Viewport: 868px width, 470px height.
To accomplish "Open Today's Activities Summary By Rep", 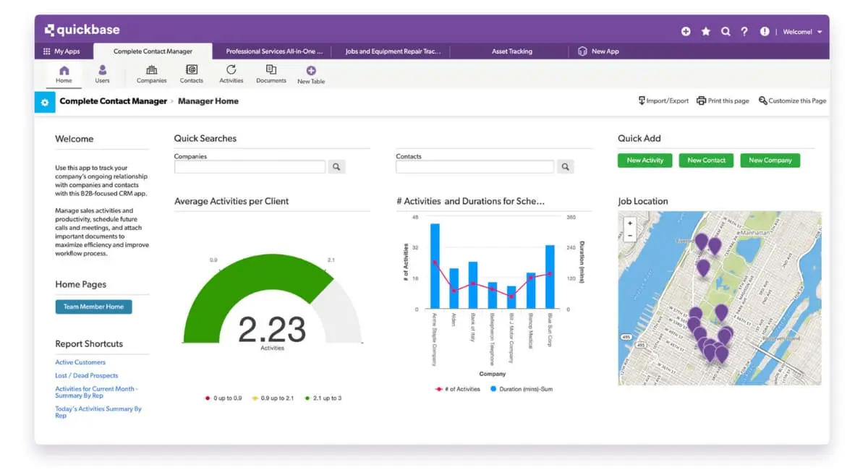I will (x=98, y=412).
